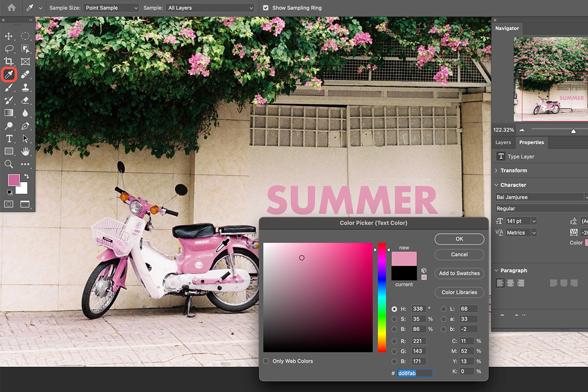
Task: Select the Dodge tool
Action: point(9,126)
